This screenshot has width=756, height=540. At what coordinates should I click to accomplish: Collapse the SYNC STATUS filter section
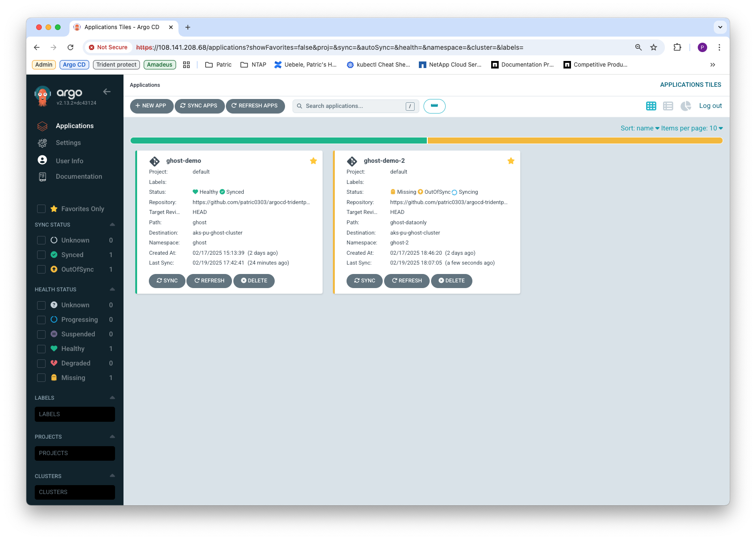[x=112, y=225]
